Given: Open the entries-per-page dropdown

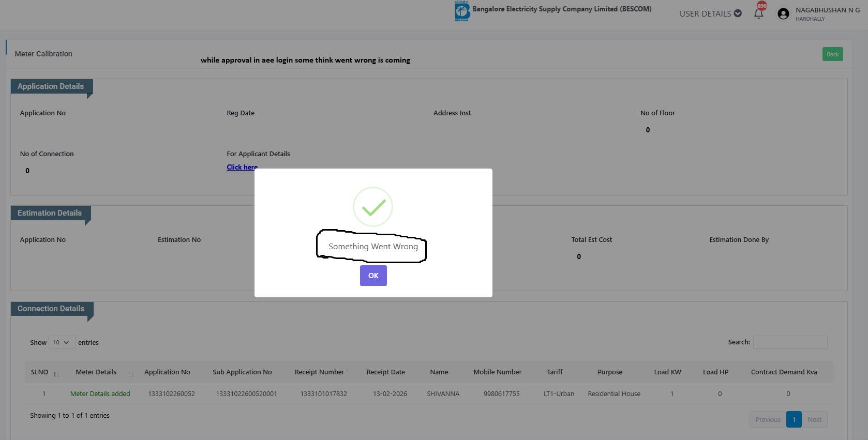Looking at the screenshot, I should 62,342.
